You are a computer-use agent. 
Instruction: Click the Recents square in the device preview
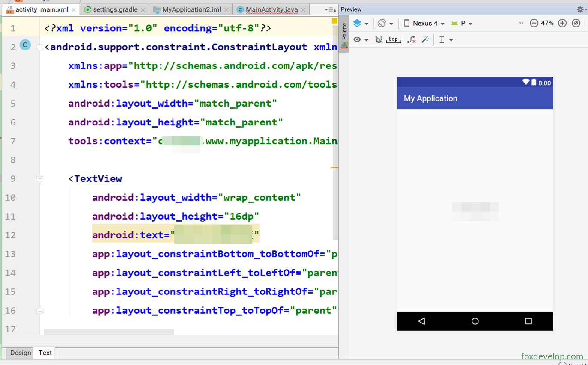pos(528,321)
